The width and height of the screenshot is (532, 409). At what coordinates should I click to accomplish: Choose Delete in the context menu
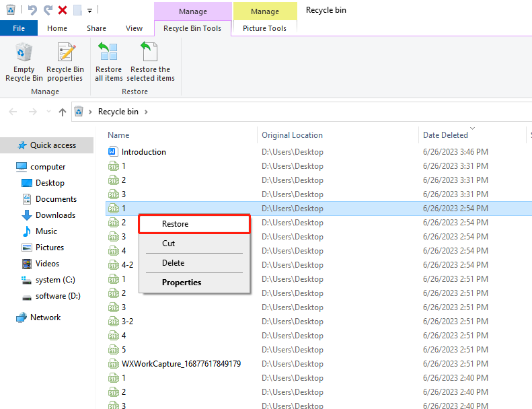(194, 263)
